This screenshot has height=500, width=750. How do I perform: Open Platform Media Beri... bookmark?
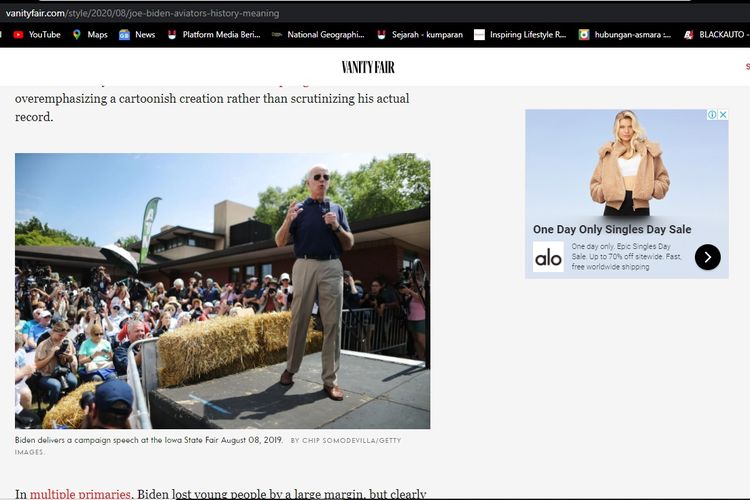[213, 34]
